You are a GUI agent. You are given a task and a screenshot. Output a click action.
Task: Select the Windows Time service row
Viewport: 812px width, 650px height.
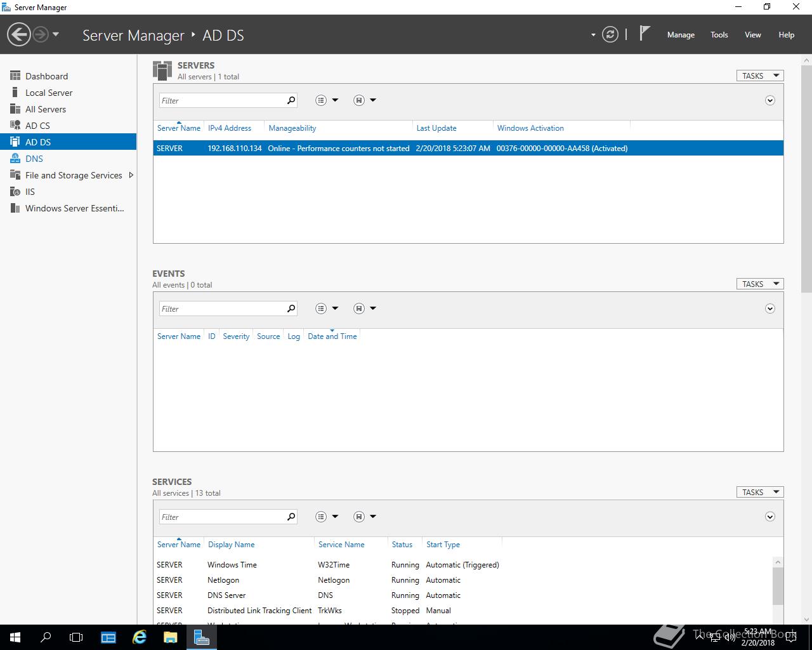(463, 565)
